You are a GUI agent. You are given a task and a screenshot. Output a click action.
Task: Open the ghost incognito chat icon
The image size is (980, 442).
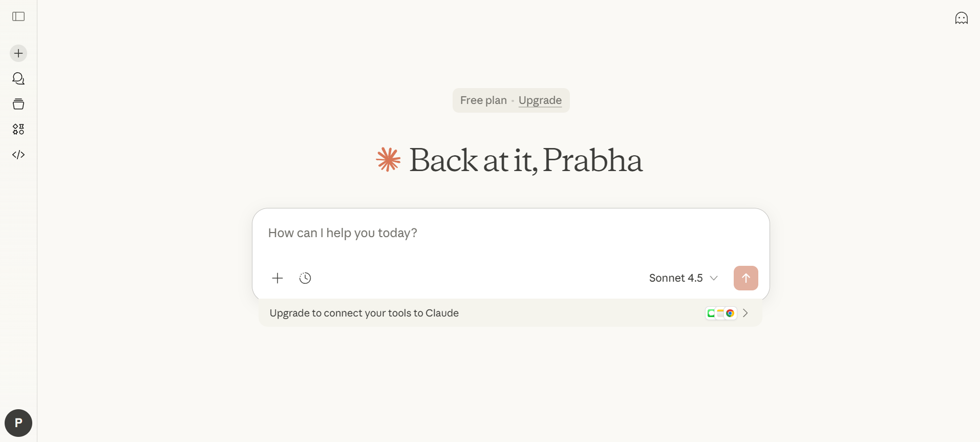961,18
